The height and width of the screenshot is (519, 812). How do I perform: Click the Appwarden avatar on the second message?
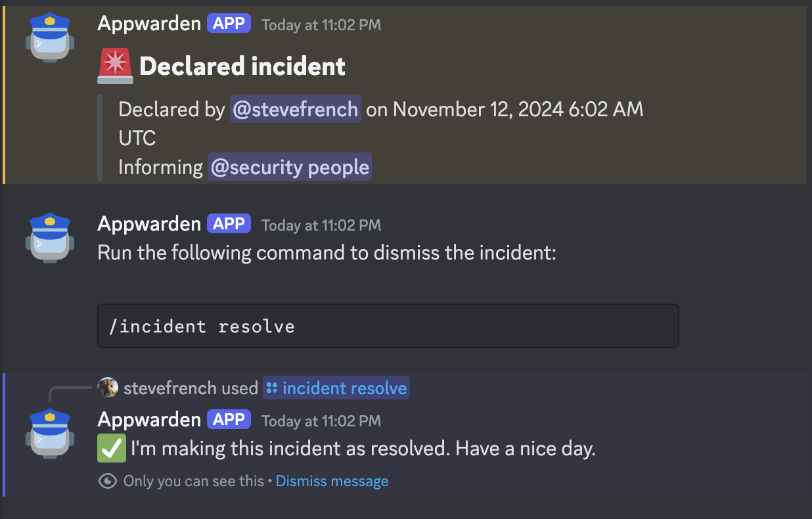click(49, 238)
